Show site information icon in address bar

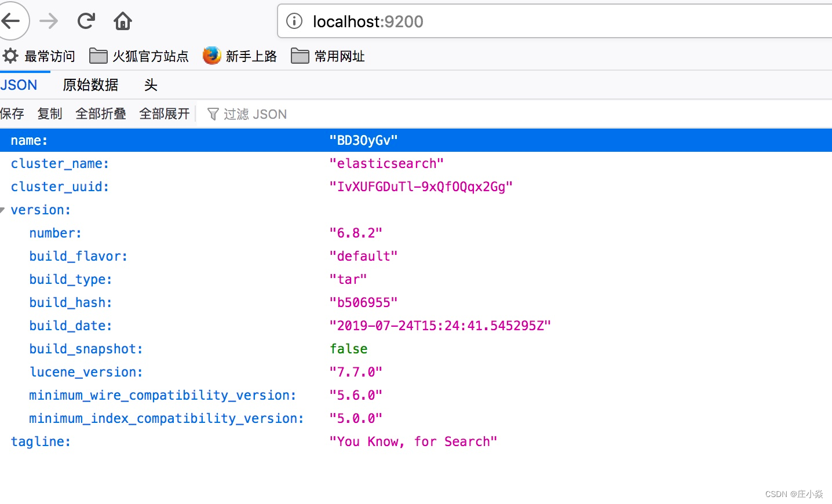294,21
